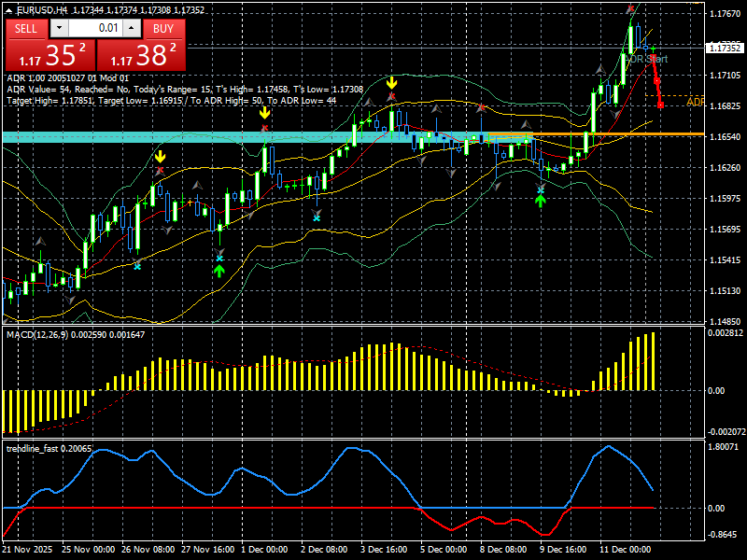
Task: Click the cyan X marker above 27 Nov green arrow
Action: pyautogui.click(x=219, y=259)
